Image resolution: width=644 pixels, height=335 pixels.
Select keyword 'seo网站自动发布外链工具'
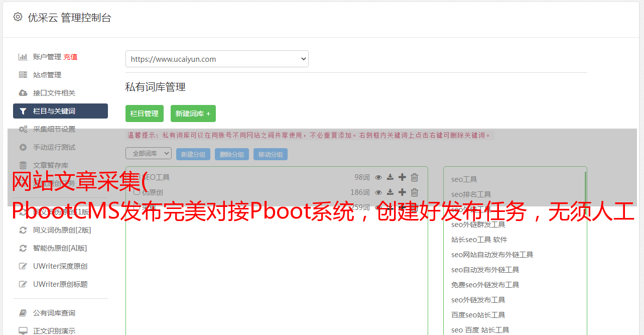(492, 255)
